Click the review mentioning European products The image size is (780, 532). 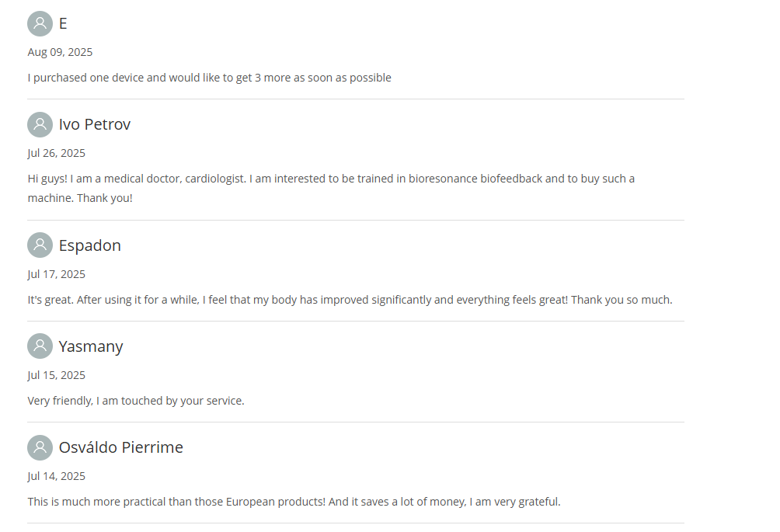point(294,502)
